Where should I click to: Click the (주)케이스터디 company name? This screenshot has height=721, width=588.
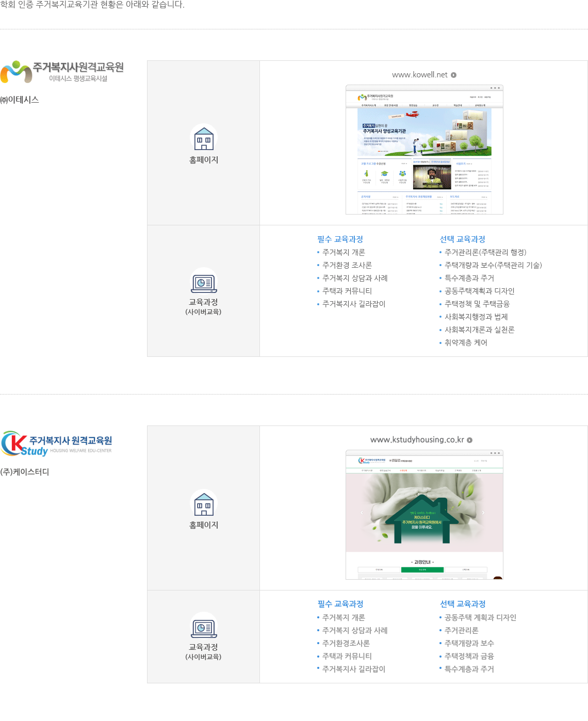25,472
